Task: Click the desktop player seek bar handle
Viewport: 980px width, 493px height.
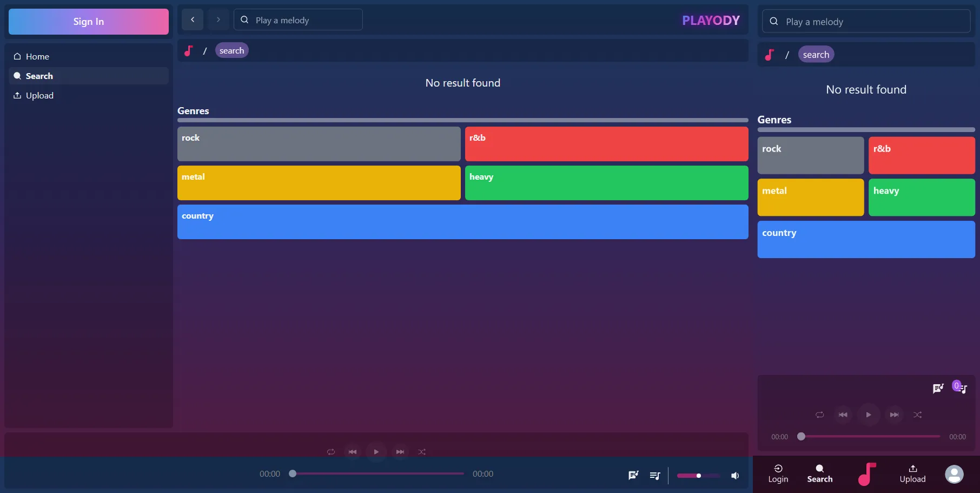Action: [293, 474]
